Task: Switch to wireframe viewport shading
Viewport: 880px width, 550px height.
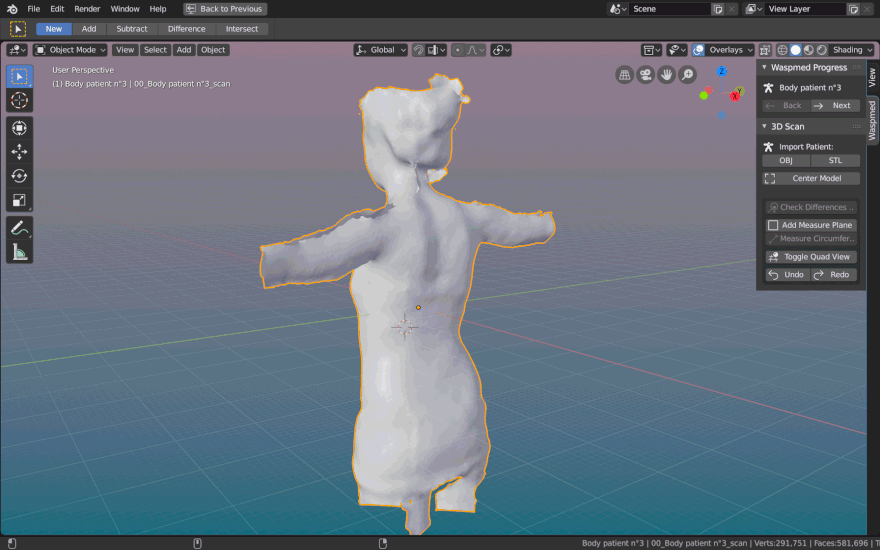Action: click(x=782, y=50)
